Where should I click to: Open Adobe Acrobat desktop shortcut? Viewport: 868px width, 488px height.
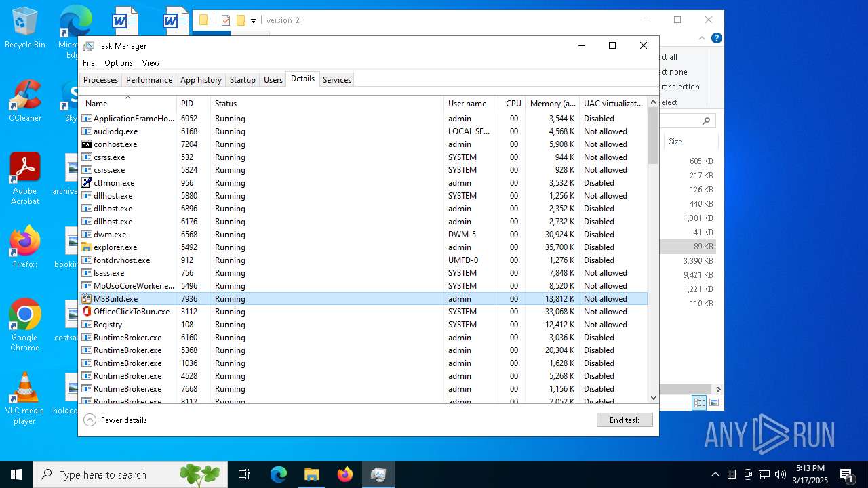tap(25, 179)
